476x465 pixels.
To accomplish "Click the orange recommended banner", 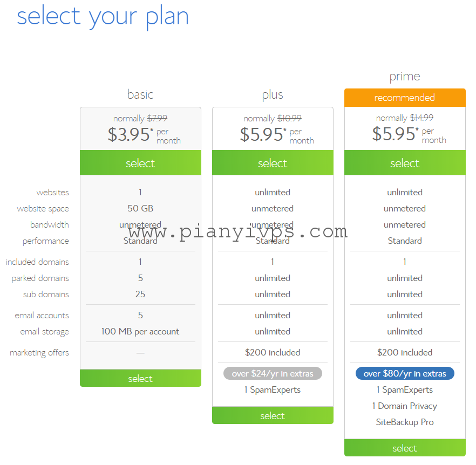I will click(x=405, y=98).
